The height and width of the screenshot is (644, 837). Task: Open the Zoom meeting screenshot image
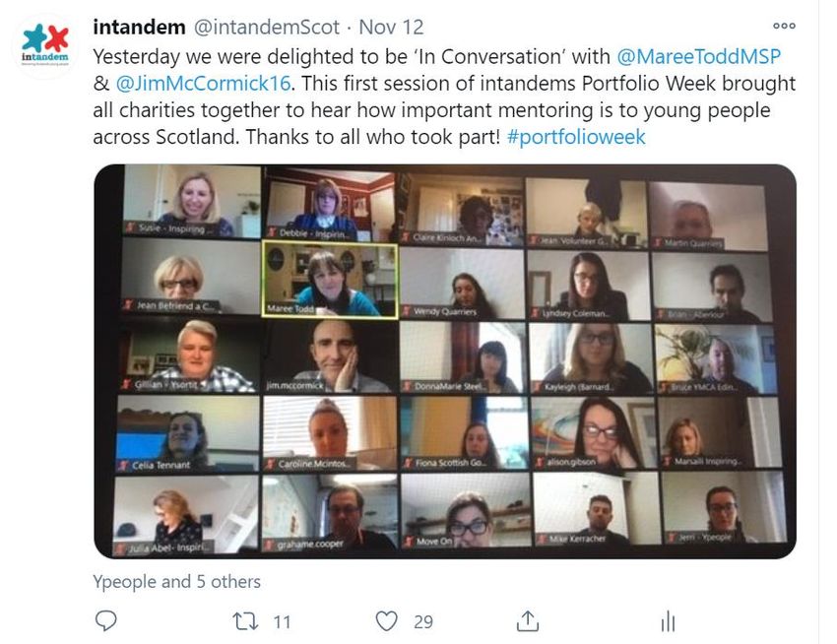445,361
